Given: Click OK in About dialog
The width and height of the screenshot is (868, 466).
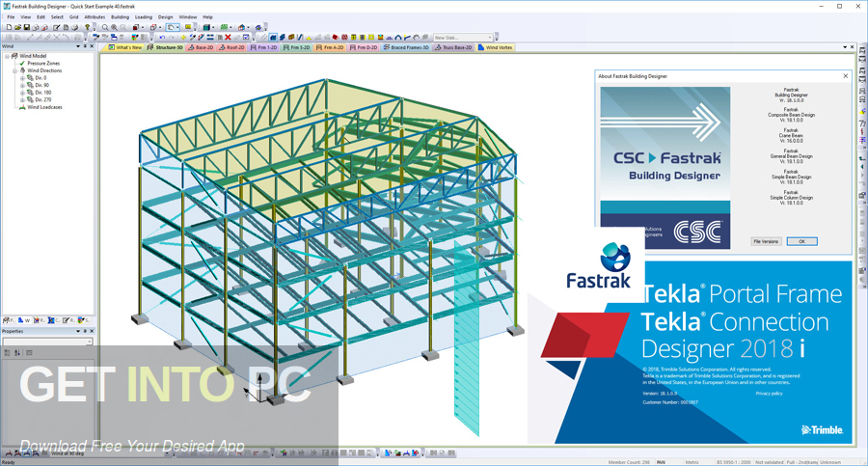Looking at the screenshot, I should click(x=801, y=241).
